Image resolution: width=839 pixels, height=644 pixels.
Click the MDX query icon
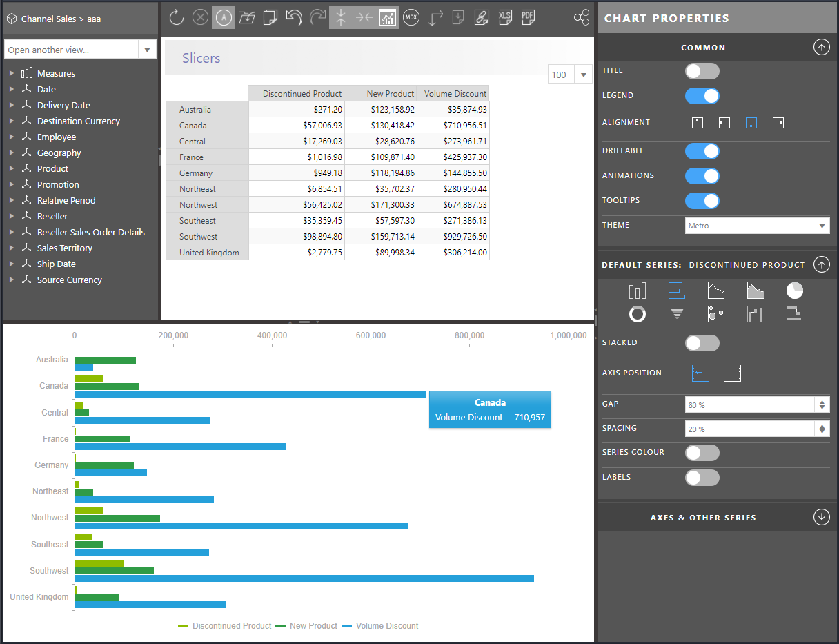[411, 18]
